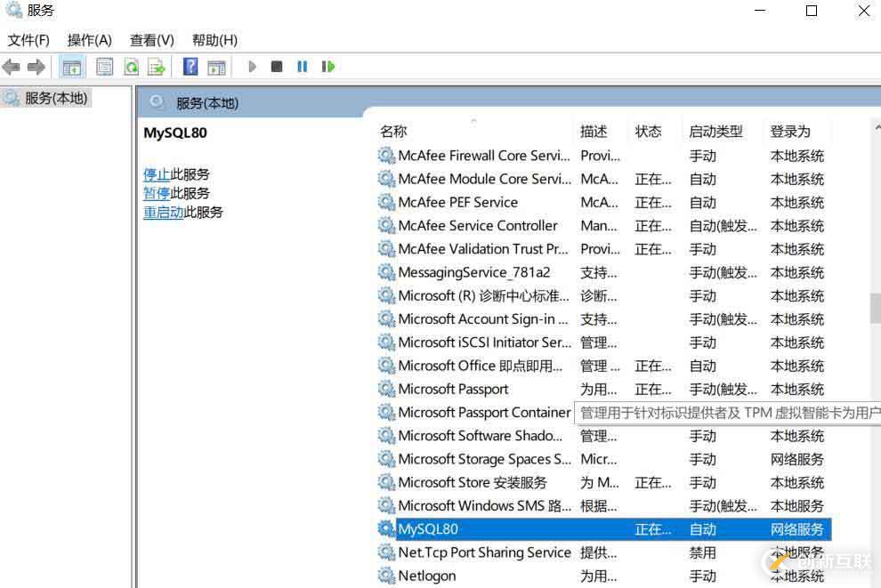Select Microsoft Windows SMS 路由 row
The height and width of the screenshot is (588, 881).
[x=604, y=506]
